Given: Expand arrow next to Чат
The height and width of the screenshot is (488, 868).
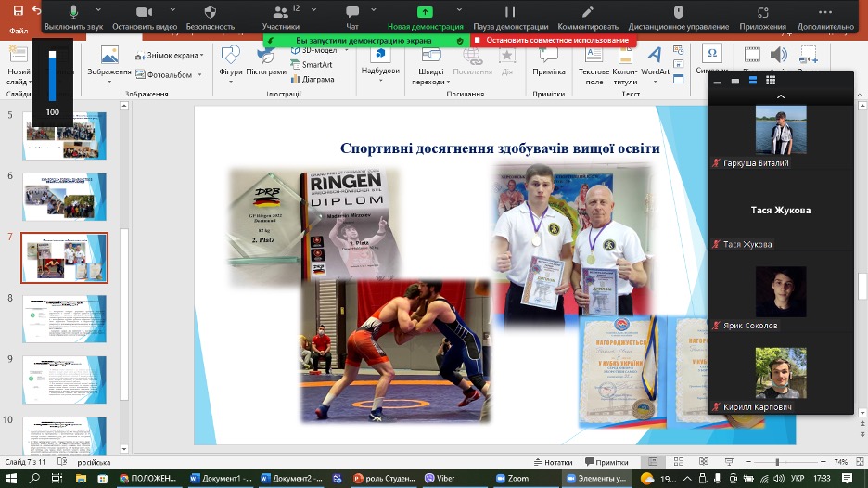Looking at the screenshot, I should pyautogui.click(x=373, y=10).
